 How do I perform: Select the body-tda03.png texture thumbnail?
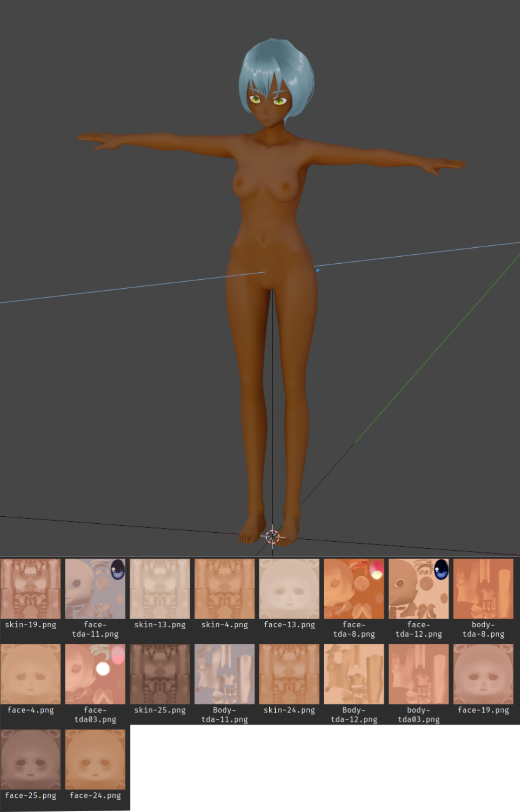[x=419, y=674]
